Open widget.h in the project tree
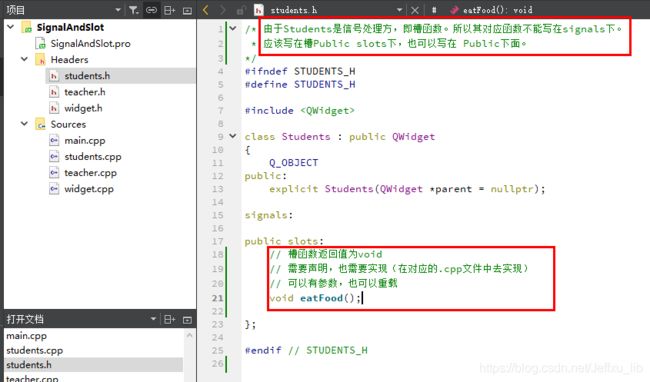 [x=83, y=108]
